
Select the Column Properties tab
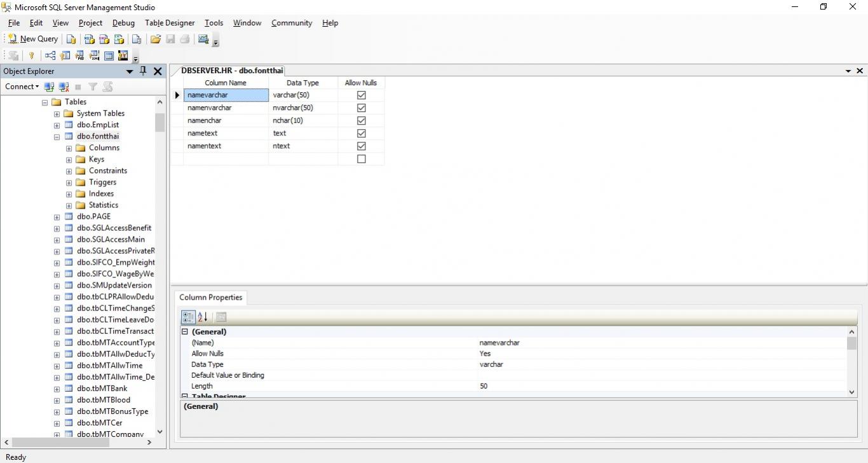(x=210, y=298)
